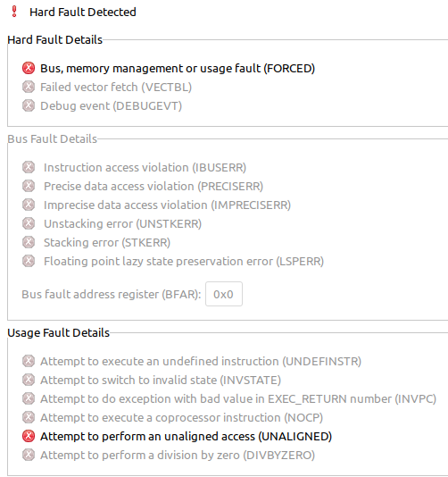This screenshot has height=477, width=448.
Task: Click the DEBUGEVT debug event indicator icon
Action: (29, 106)
